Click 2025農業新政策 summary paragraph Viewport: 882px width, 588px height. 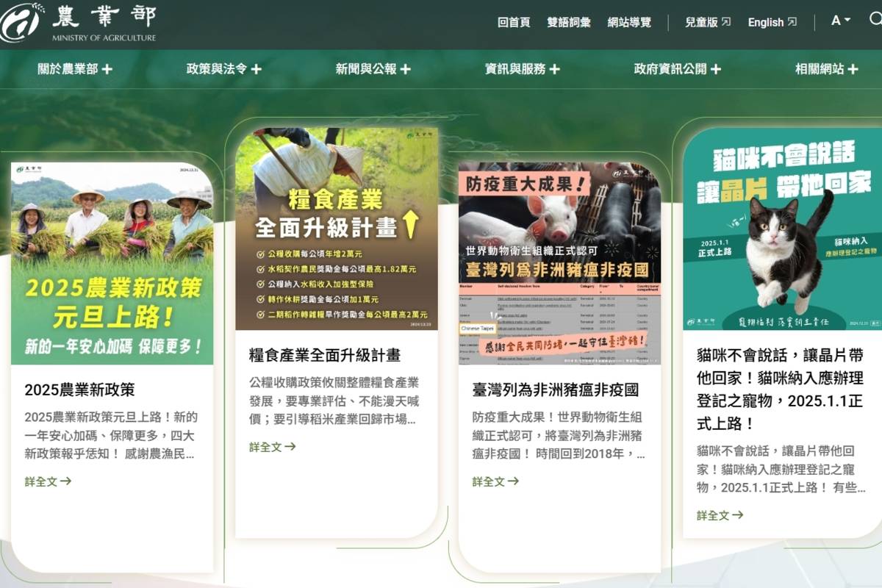pyautogui.click(x=111, y=436)
